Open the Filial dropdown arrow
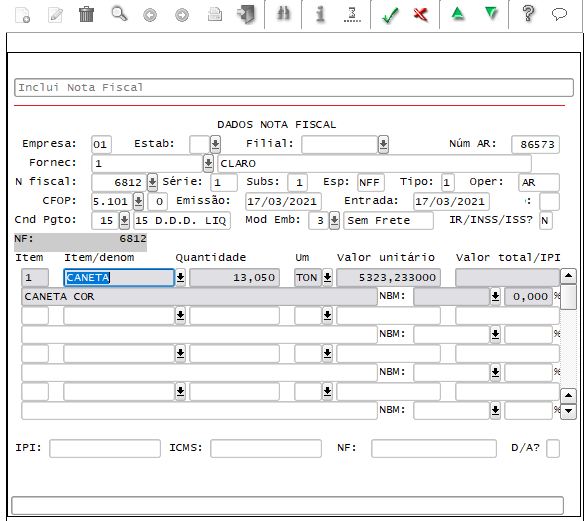Viewport: 588px width, 521px height. click(383, 144)
